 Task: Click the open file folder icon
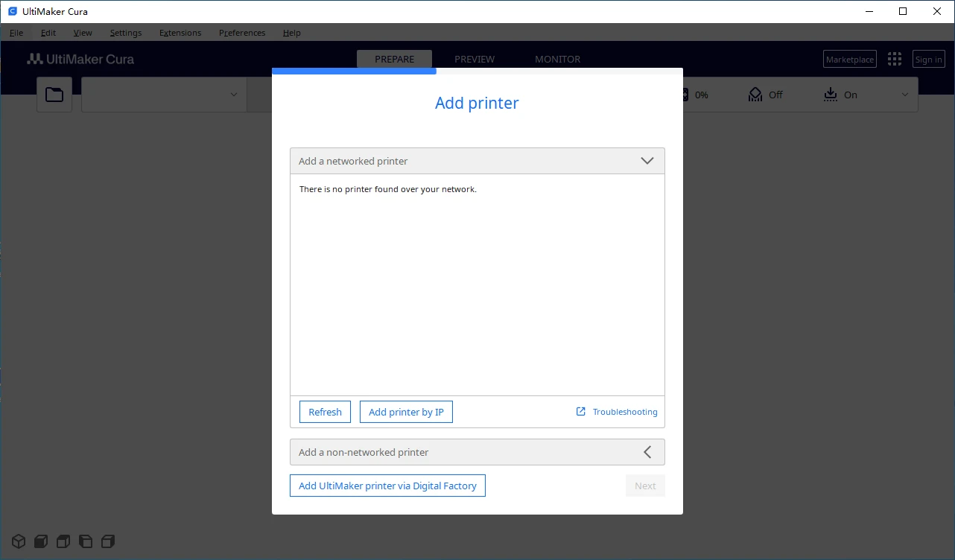point(54,95)
